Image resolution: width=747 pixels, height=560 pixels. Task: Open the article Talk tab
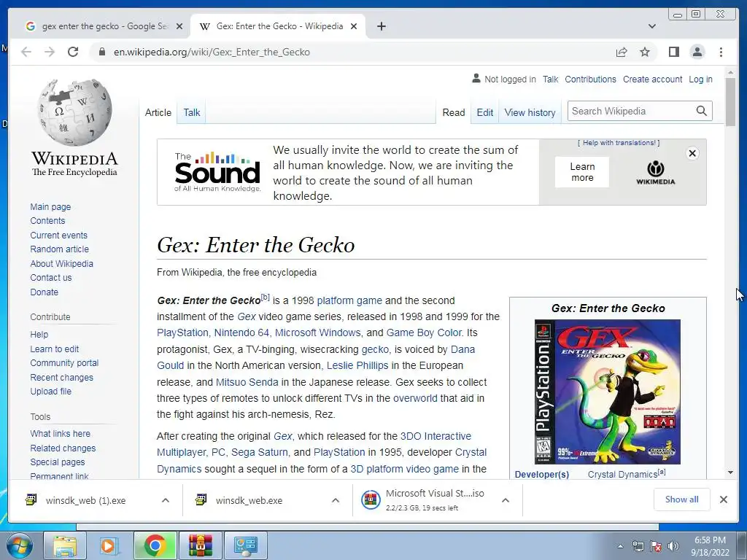[x=192, y=112]
